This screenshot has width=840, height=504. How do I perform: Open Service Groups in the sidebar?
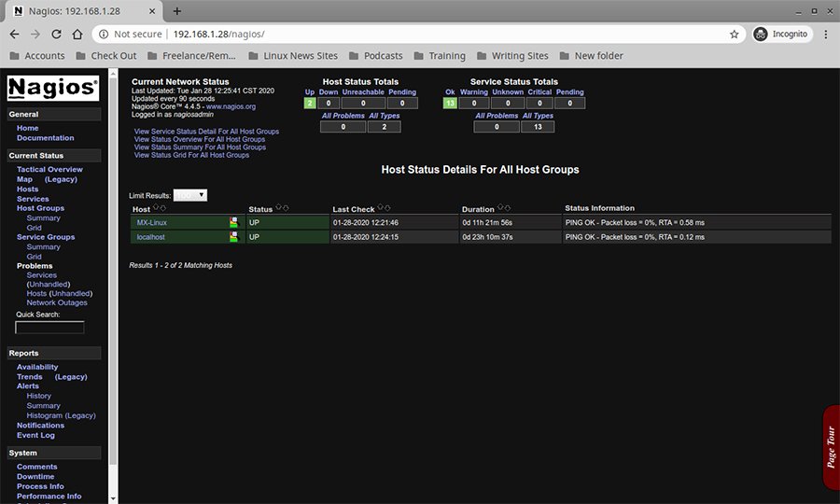pos(46,237)
